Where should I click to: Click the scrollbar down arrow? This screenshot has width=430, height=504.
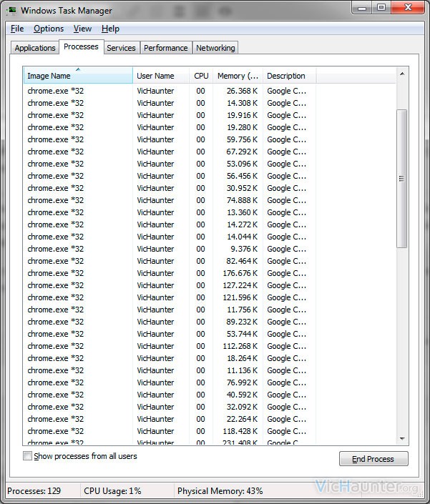(402, 438)
